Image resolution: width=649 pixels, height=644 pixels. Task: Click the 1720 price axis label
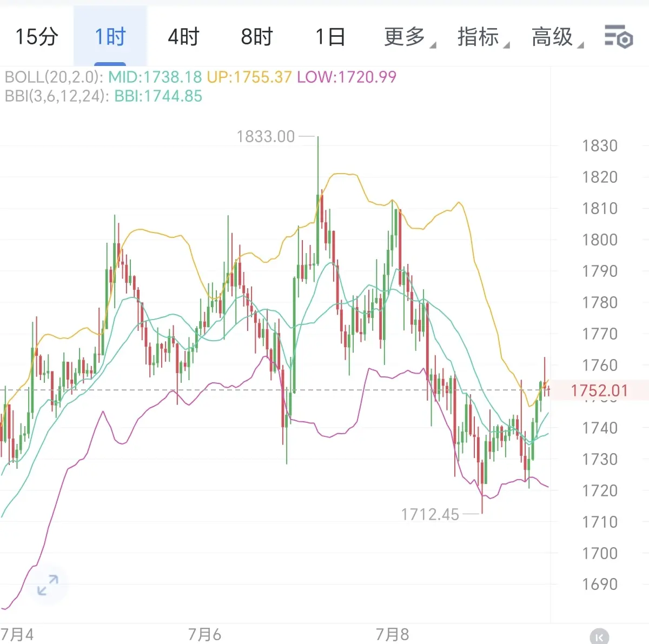[x=600, y=491]
